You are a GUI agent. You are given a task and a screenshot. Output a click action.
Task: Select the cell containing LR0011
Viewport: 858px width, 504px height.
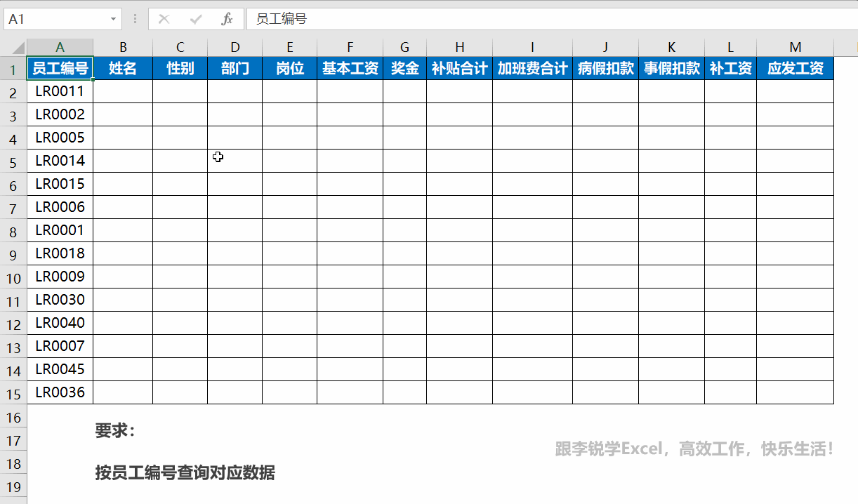[x=60, y=91]
